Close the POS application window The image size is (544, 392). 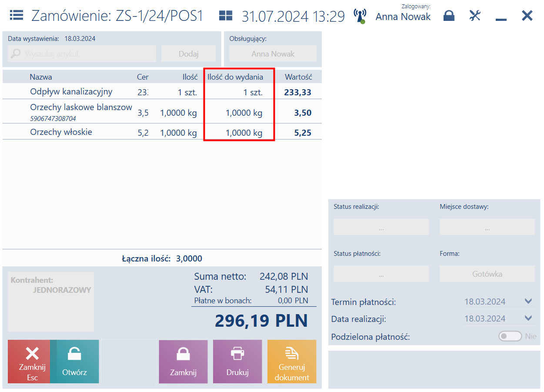tap(527, 16)
